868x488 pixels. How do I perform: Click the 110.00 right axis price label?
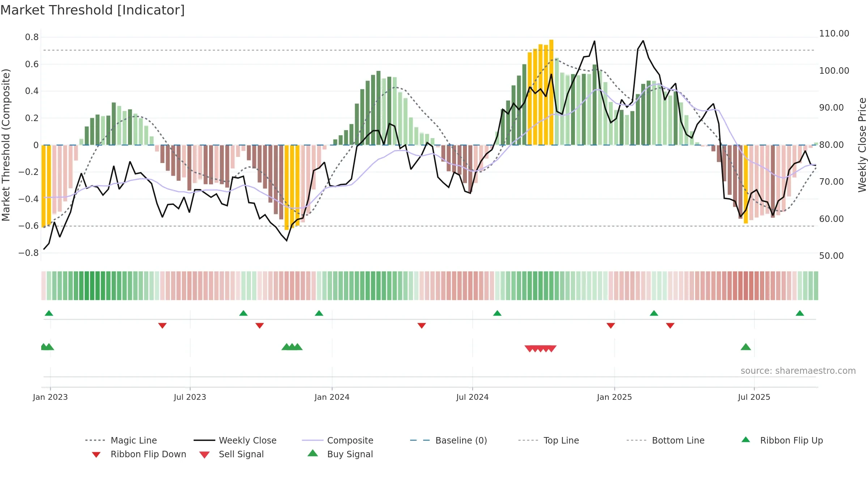[834, 34]
